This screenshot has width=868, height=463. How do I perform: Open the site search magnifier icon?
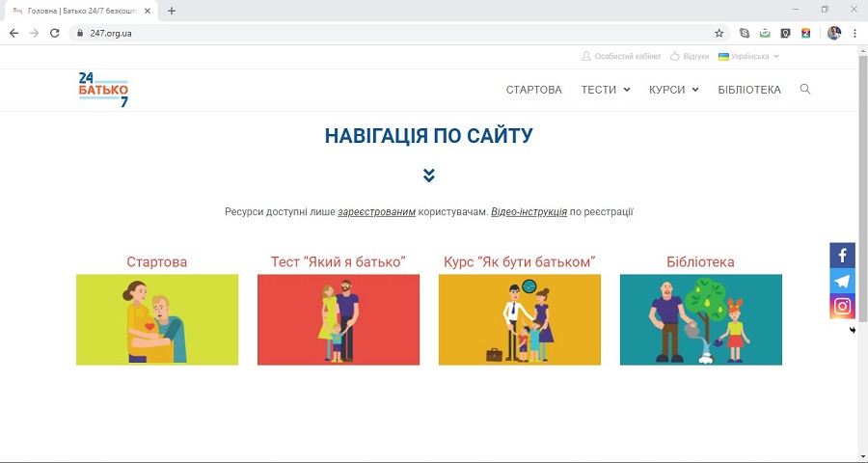tap(805, 89)
